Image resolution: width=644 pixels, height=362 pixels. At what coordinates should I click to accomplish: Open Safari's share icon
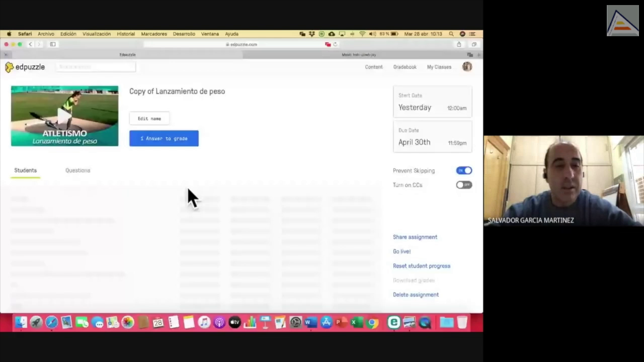459,44
